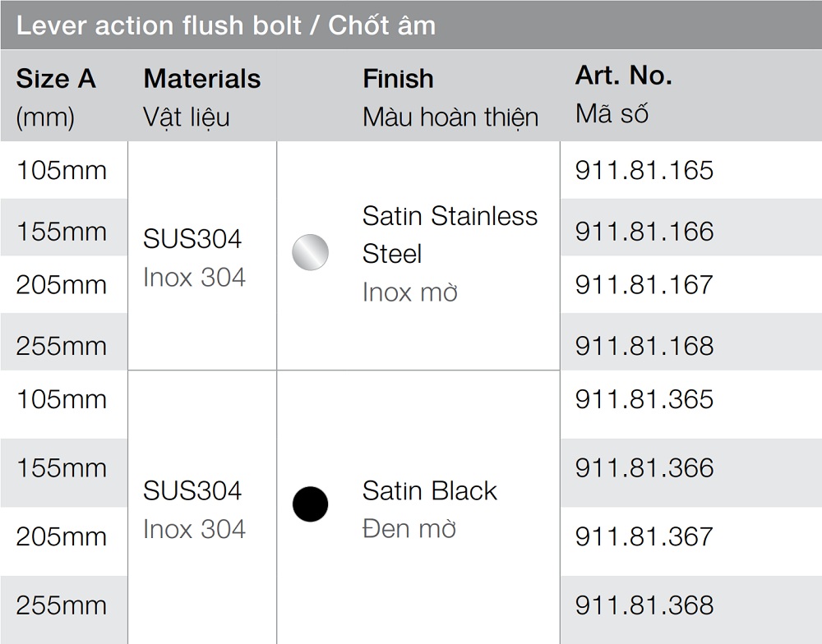Select article number 911.81.165
This screenshot has height=644, width=822.
coord(644,170)
